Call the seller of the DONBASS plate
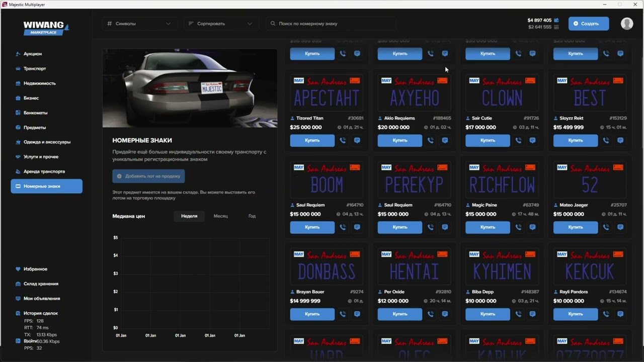The height and width of the screenshot is (362, 644). click(x=343, y=314)
